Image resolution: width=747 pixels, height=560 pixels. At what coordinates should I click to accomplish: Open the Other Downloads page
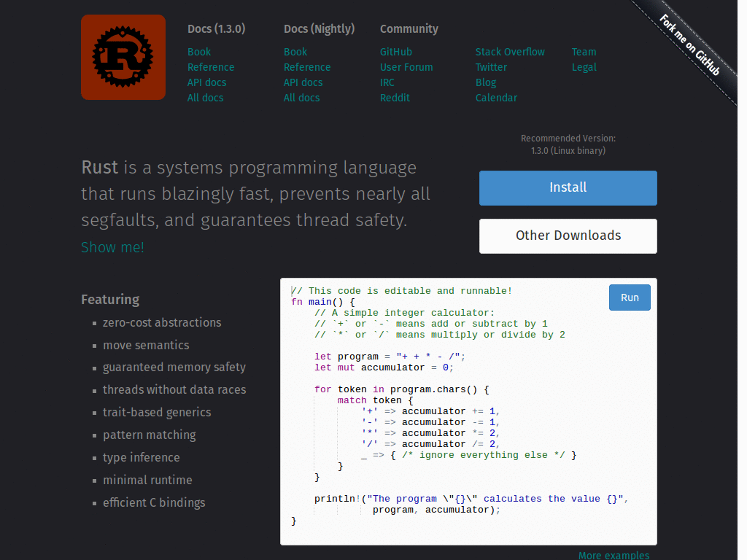point(568,236)
